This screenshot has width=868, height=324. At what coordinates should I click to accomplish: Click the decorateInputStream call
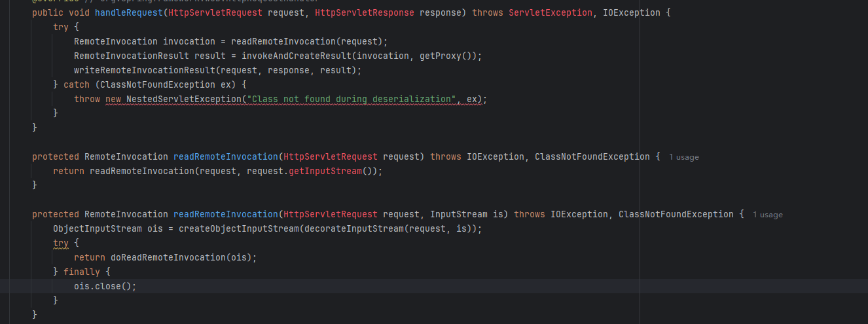pyautogui.click(x=354, y=228)
